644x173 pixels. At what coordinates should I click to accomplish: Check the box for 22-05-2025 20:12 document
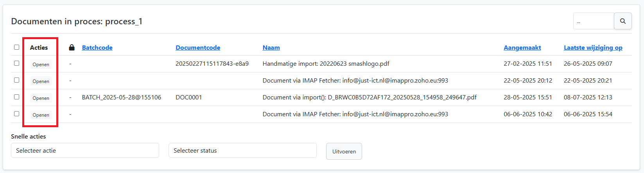[16, 80]
